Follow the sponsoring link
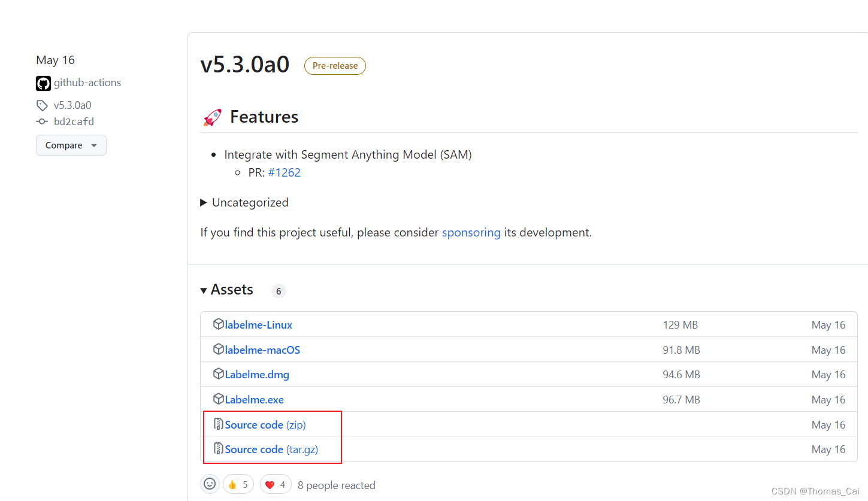The width and height of the screenshot is (868, 501). tap(471, 232)
